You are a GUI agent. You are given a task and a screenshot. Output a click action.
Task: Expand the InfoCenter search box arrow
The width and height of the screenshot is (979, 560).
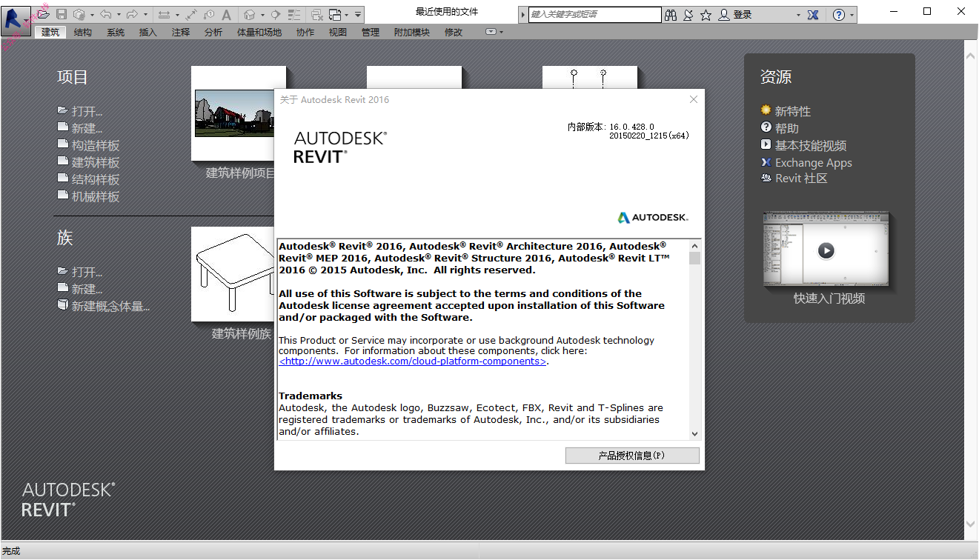(523, 15)
